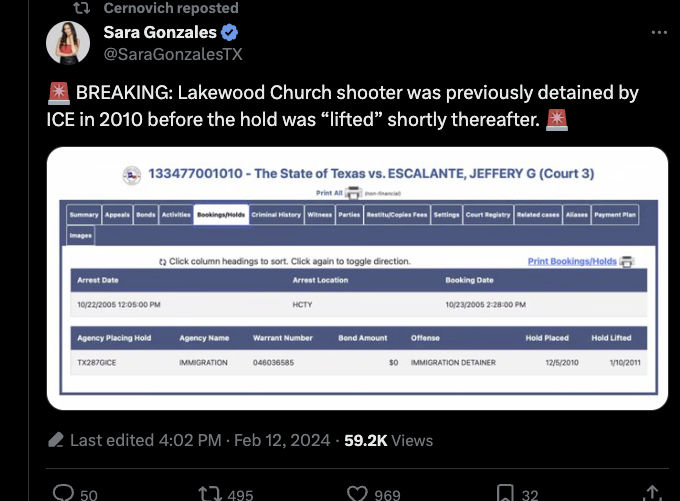
Task: Open the tweet's more options menu
Action: [x=659, y=33]
